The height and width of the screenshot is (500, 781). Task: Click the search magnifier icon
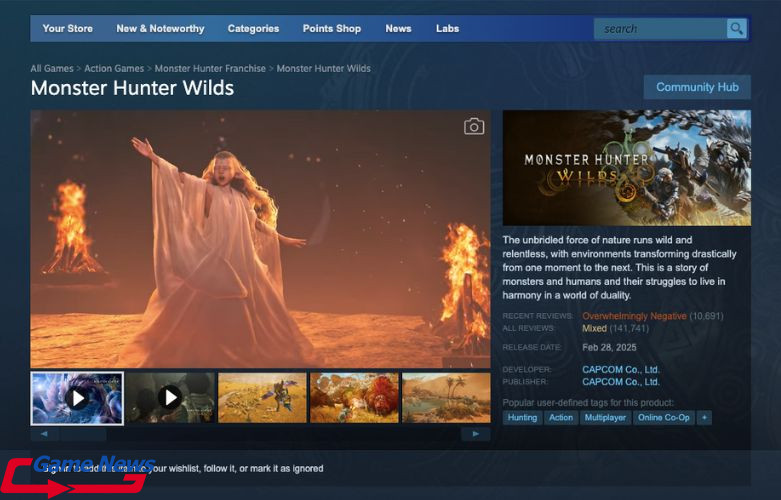(737, 29)
